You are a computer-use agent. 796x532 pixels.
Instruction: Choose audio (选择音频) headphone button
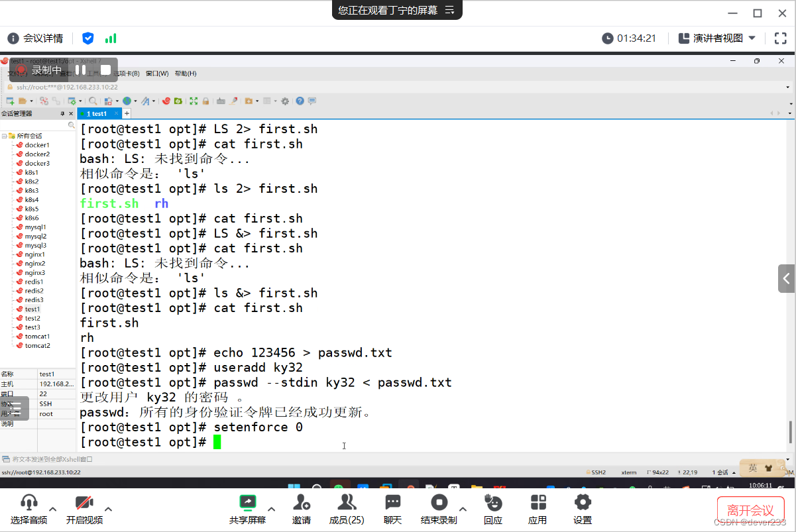(x=28, y=509)
